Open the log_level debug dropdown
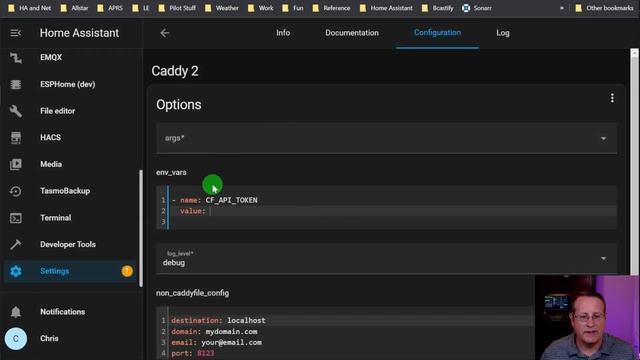The height and width of the screenshot is (360, 640). (386, 258)
